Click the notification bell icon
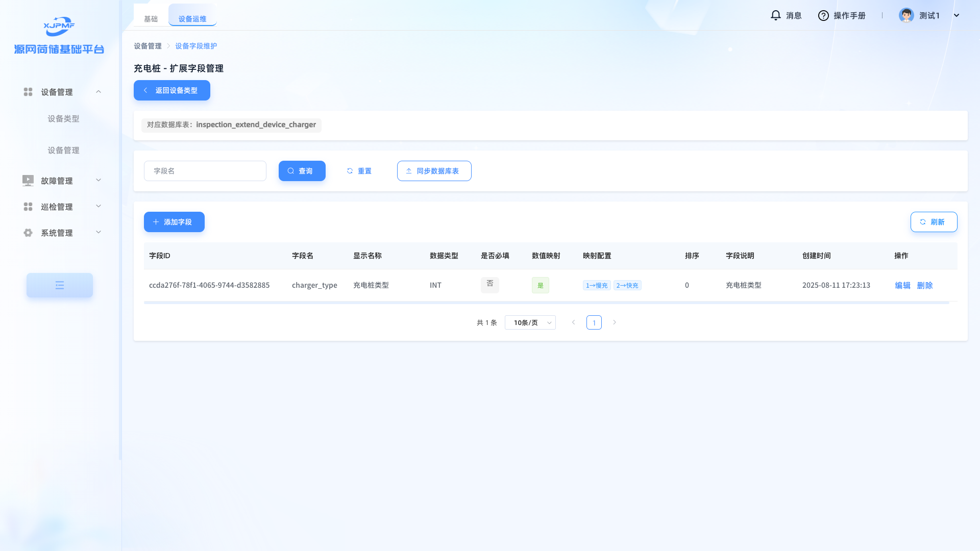Screen dimensions: 980x551 (x=775, y=15)
